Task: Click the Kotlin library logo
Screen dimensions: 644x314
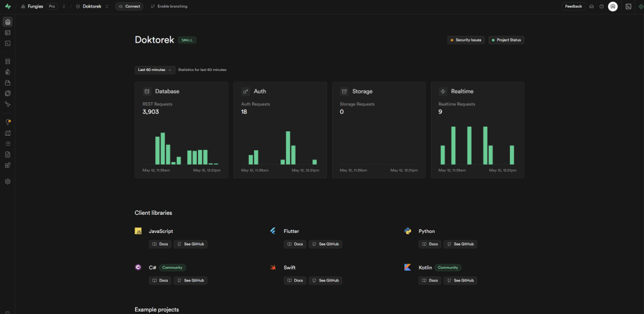Action: [x=408, y=268]
